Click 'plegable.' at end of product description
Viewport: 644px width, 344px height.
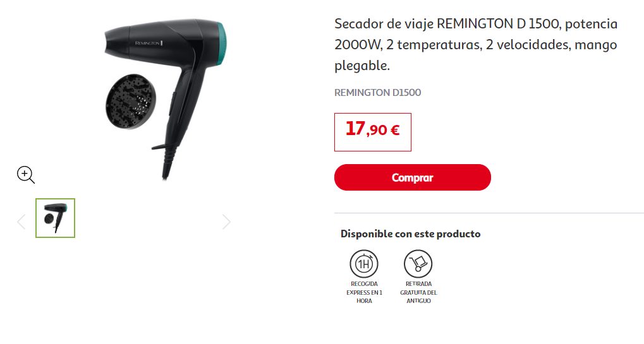(362, 66)
